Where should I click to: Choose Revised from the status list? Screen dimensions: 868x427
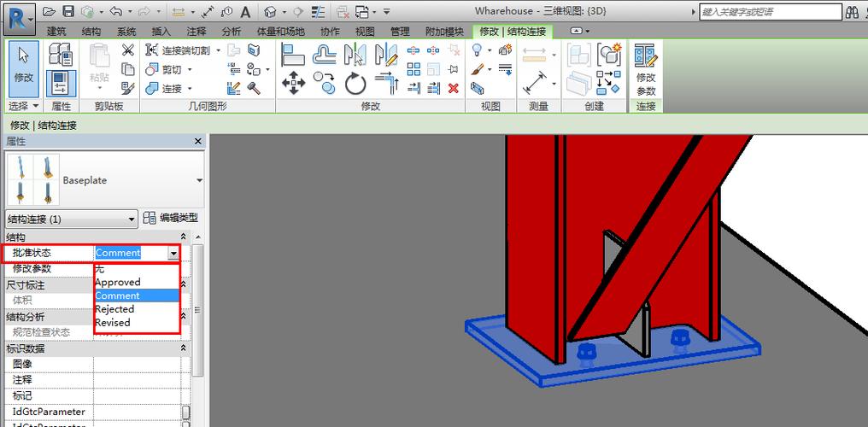(137, 323)
